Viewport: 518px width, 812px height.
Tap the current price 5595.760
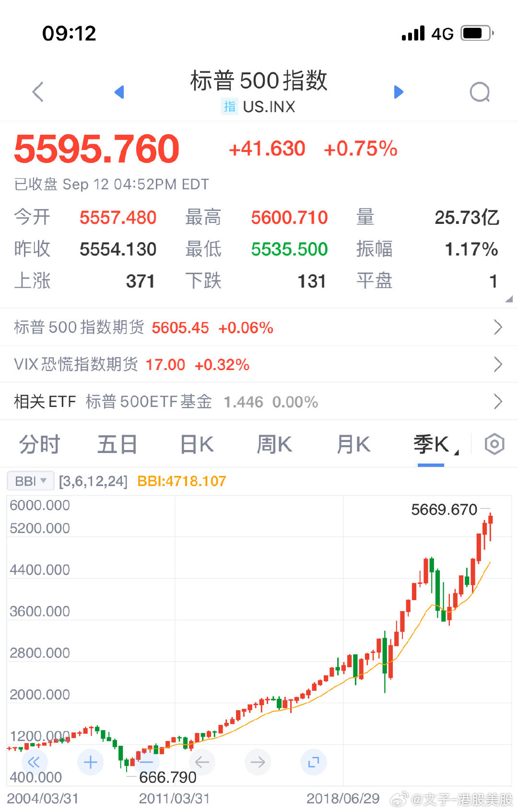(x=96, y=149)
